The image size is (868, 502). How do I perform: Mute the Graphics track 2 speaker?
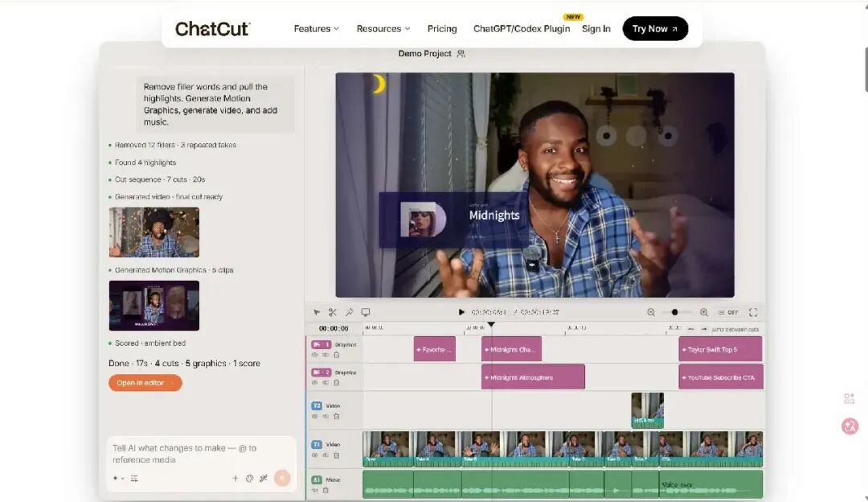click(x=325, y=382)
